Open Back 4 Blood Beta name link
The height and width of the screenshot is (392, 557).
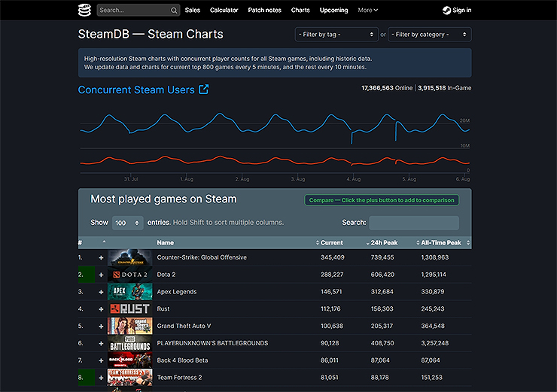point(183,360)
